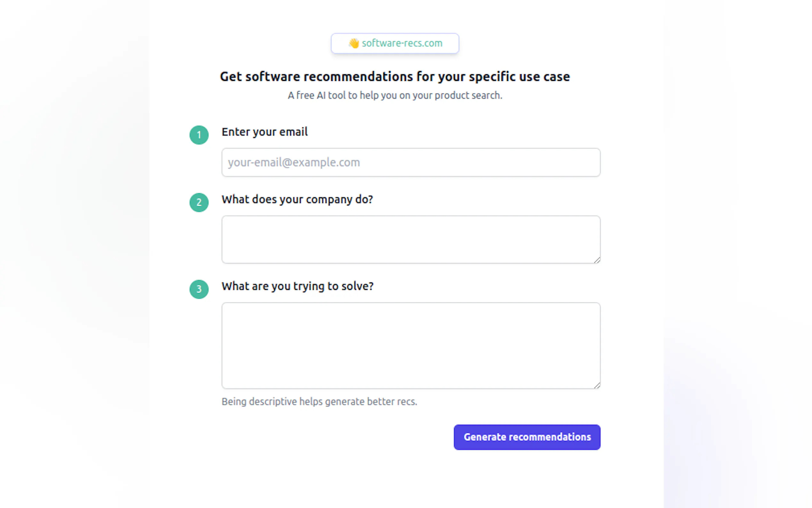The width and height of the screenshot is (812, 508).
Task: Click the 'A free AI tool' subtitle
Action: 395,96
